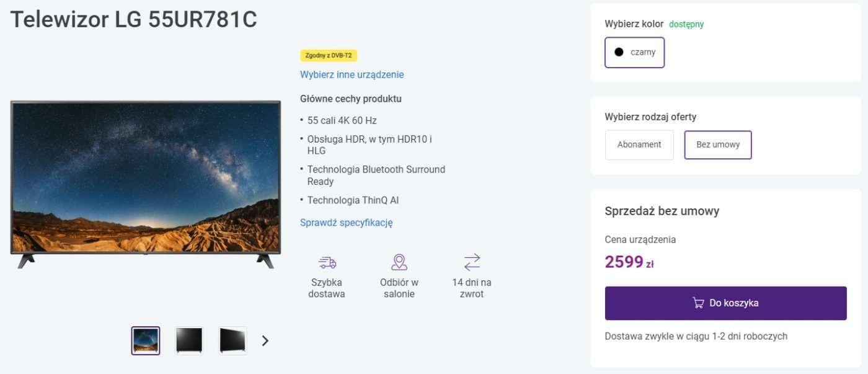Choose the Bez umowy offer type
Screen dimensions: 868x374
pyautogui.click(x=718, y=145)
